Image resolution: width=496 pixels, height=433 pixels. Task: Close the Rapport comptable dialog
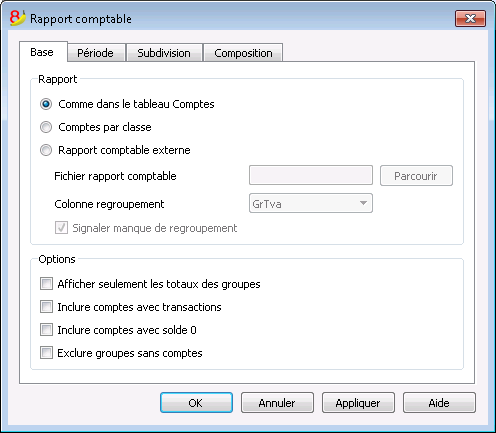click(470, 18)
